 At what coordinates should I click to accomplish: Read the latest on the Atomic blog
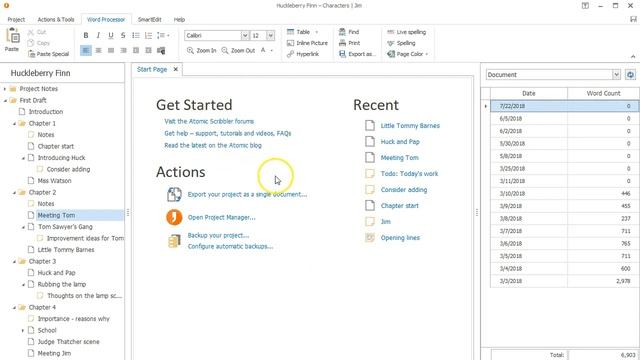pos(213,145)
